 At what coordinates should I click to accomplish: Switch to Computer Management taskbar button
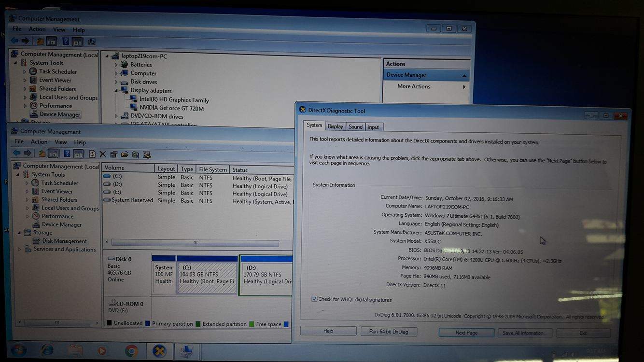pos(186,352)
